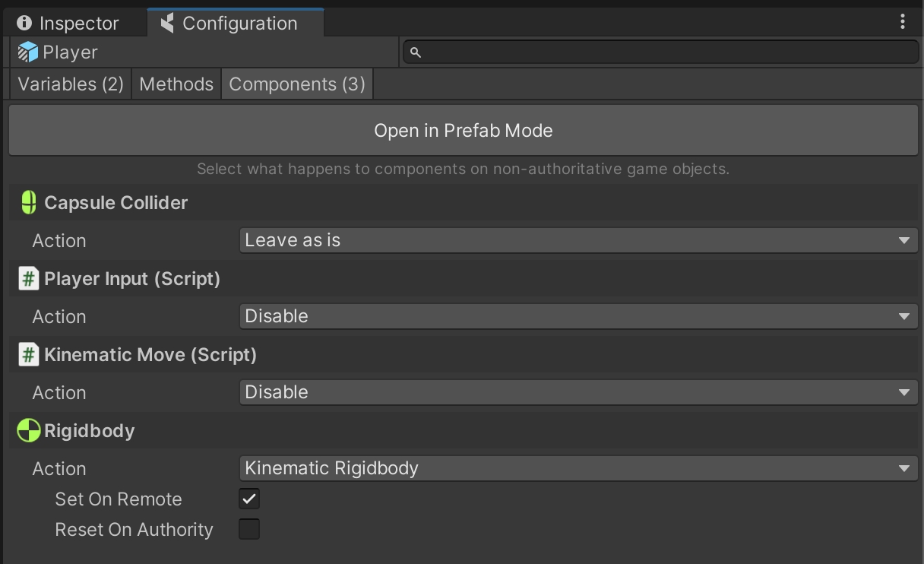This screenshot has height=564, width=924.
Task: Open Rigidbody Action dropdown
Action: pos(577,468)
